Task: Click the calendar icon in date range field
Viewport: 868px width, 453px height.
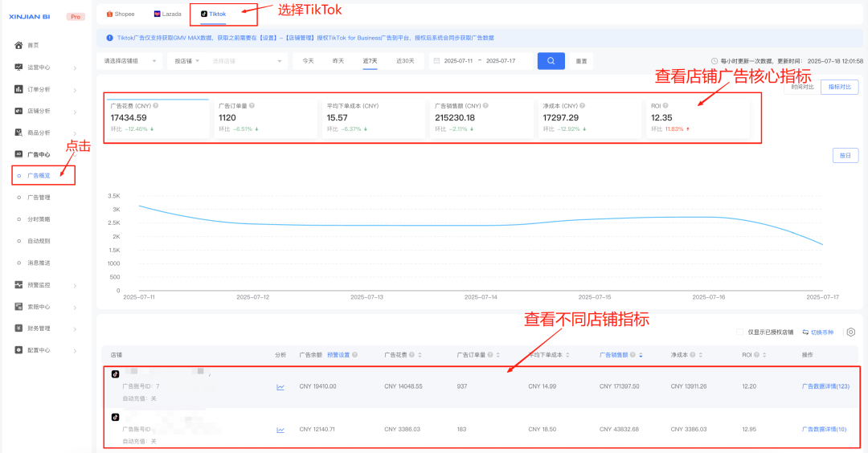Action: 436,61
